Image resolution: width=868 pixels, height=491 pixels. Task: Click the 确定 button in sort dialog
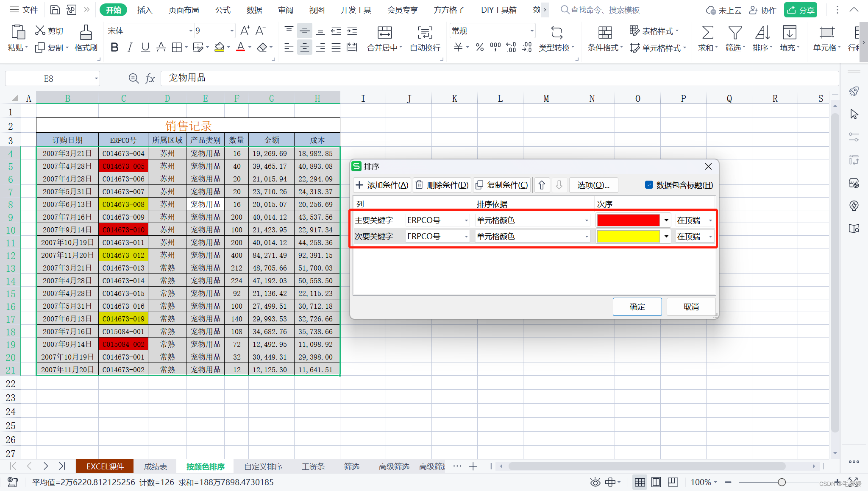coord(637,307)
